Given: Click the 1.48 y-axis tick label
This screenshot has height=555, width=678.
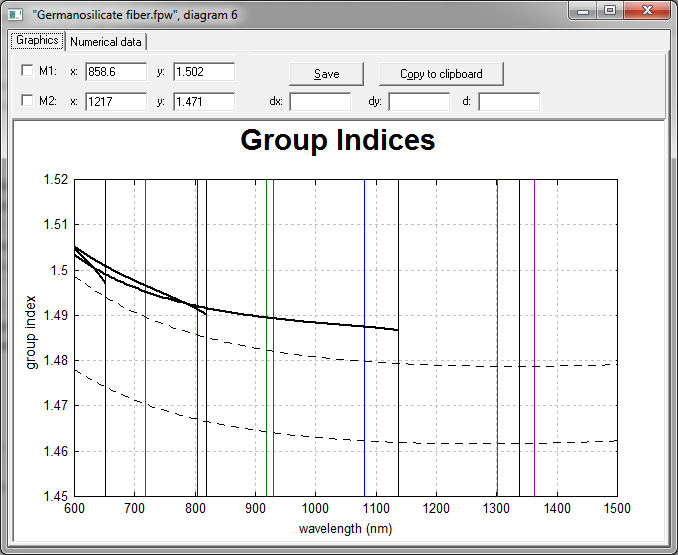Looking at the screenshot, I should coord(56,360).
